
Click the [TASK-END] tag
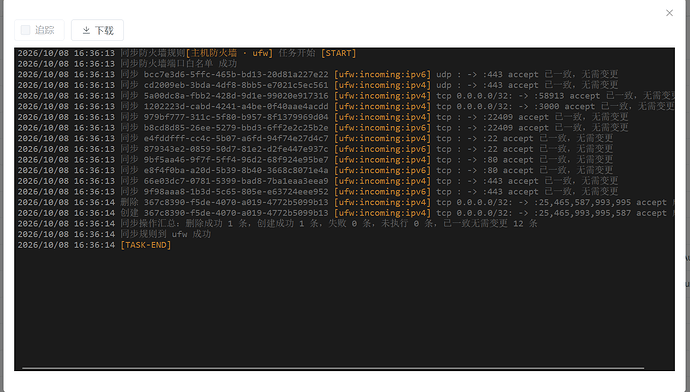tap(146, 245)
